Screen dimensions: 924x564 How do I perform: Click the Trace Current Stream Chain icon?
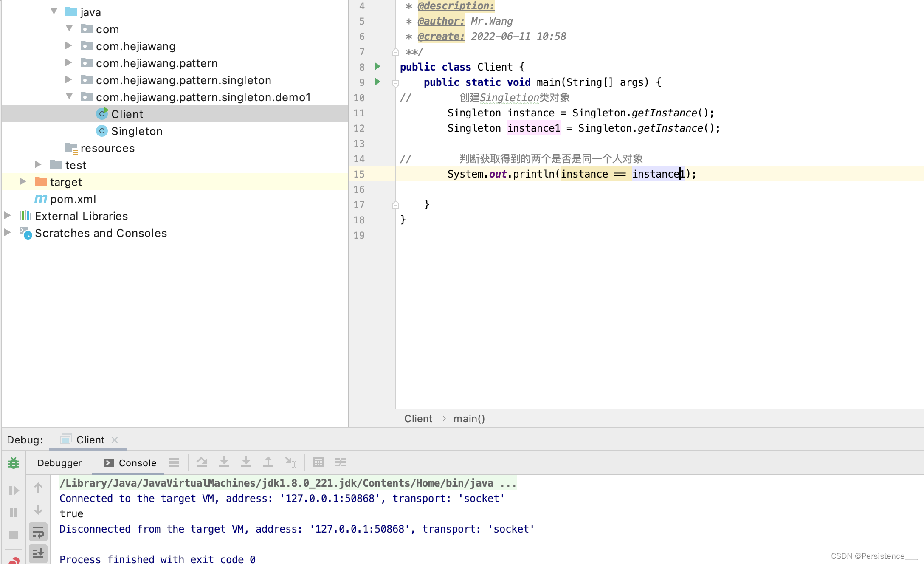(341, 462)
